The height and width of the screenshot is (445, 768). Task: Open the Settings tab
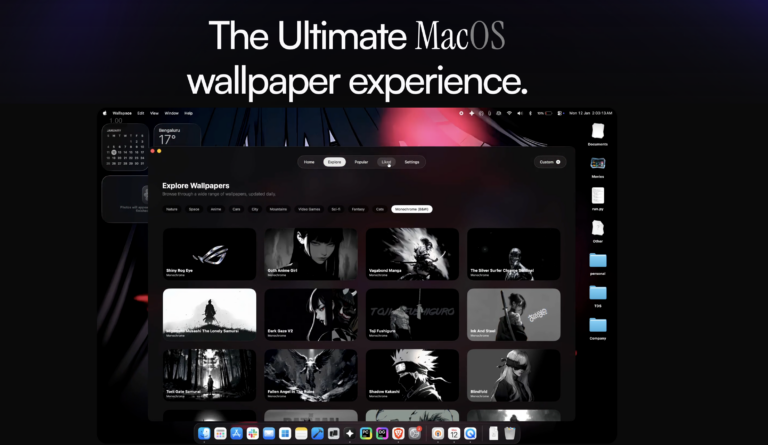(x=412, y=162)
